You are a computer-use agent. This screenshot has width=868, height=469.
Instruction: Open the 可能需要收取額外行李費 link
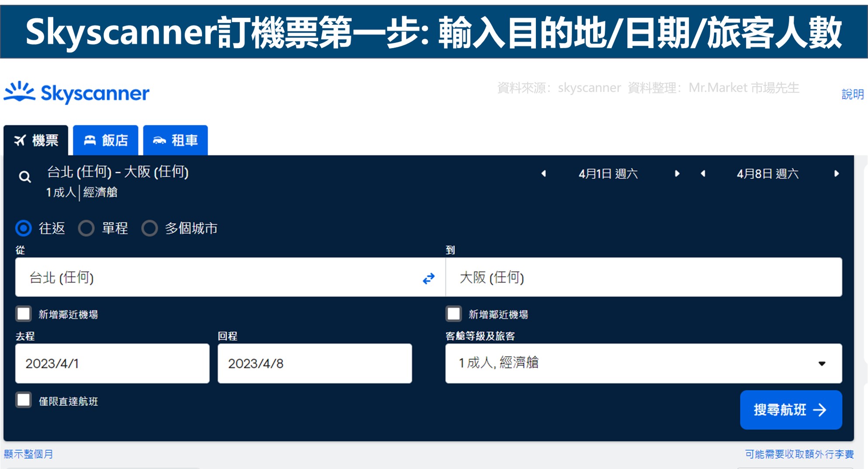[799, 454]
